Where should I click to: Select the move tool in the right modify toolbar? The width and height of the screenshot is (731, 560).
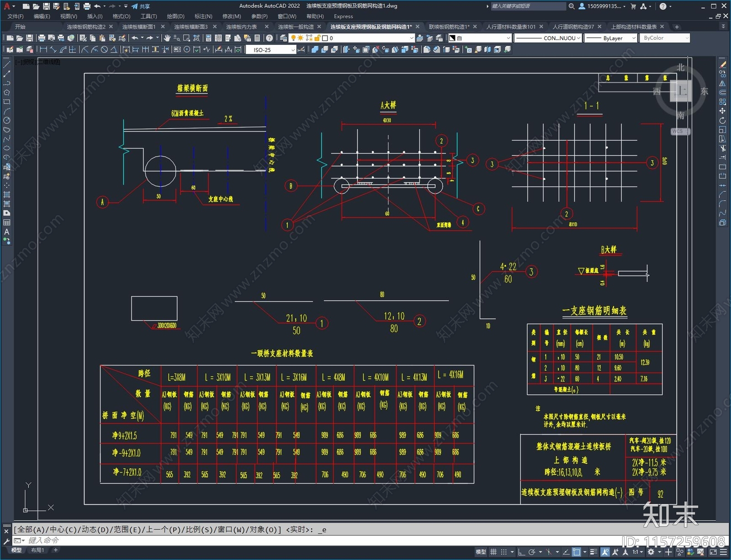click(722, 111)
